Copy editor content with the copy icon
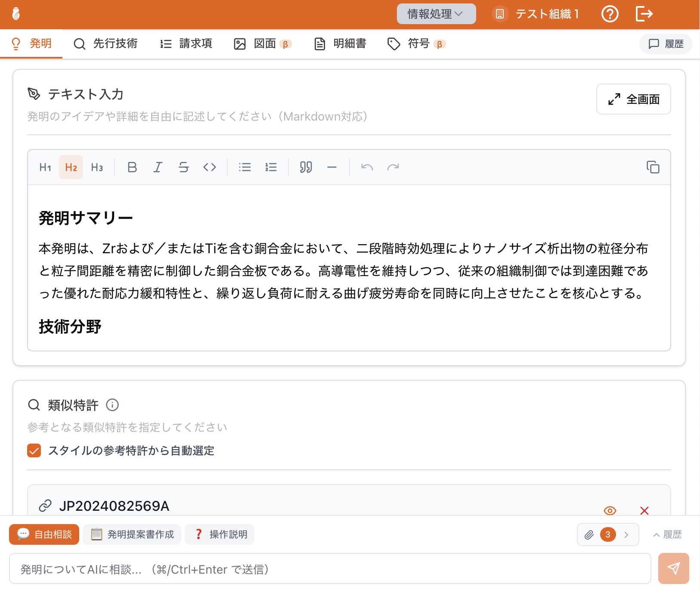 (x=653, y=167)
